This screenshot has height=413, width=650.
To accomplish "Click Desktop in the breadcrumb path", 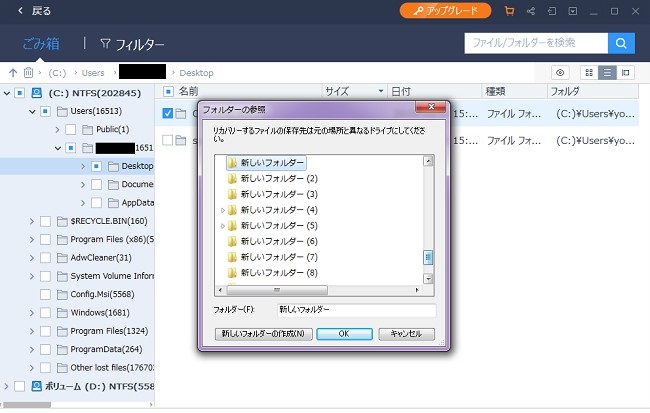I will (196, 73).
